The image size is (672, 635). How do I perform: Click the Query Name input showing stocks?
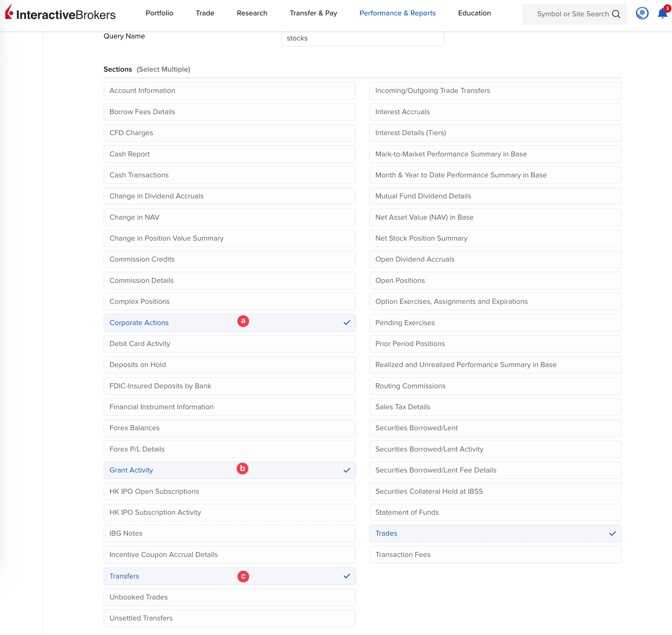pyautogui.click(x=362, y=38)
